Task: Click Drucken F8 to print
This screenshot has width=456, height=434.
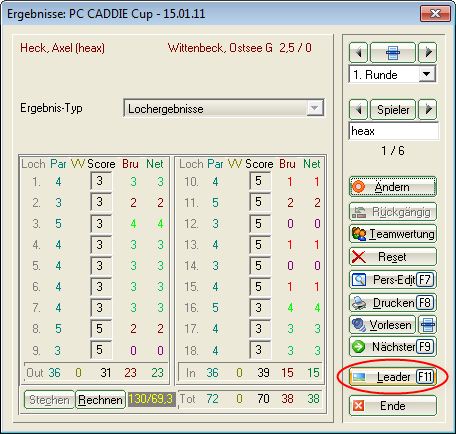Action: (393, 302)
